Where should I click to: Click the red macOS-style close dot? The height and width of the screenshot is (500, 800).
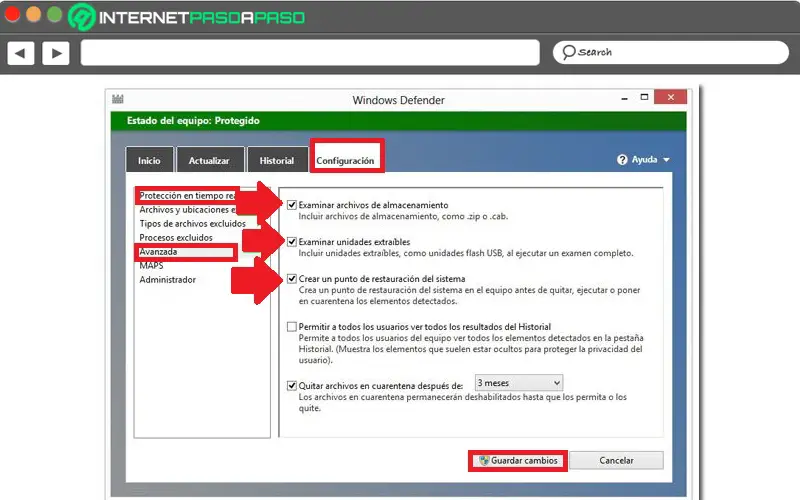(12, 14)
